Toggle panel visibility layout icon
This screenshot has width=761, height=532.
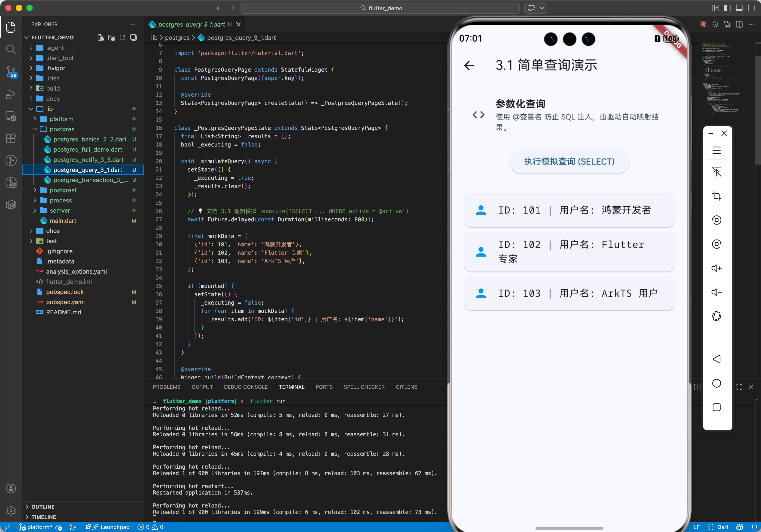[739, 8]
